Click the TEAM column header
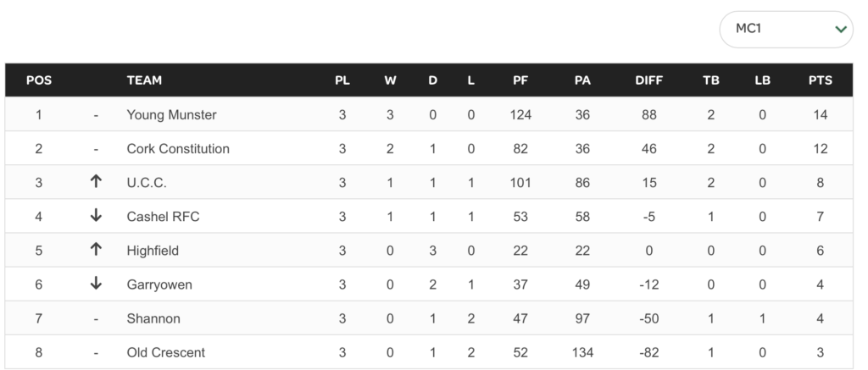The width and height of the screenshot is (868, 370). point(144,80)
